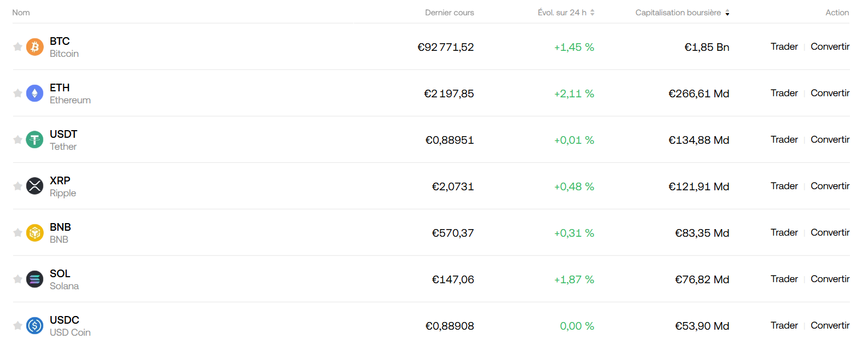
Task: Open the USDC name link
Action: pyautogui.click(x=65, y=320)
